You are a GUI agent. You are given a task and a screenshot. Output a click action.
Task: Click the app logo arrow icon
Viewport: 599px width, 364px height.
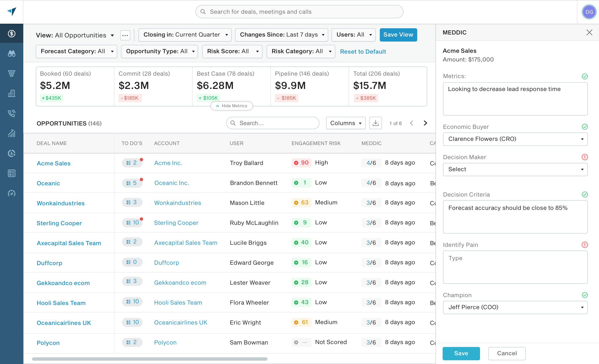point(11,11)
